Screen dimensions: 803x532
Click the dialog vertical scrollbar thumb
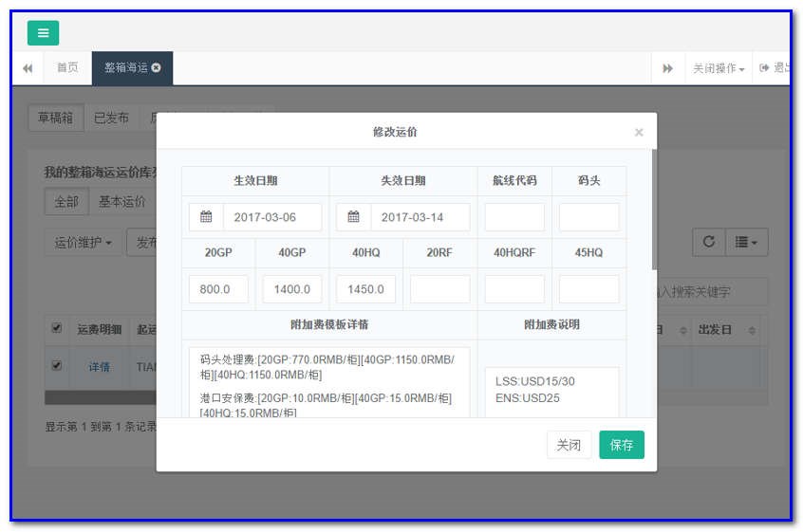click(654, 210)
